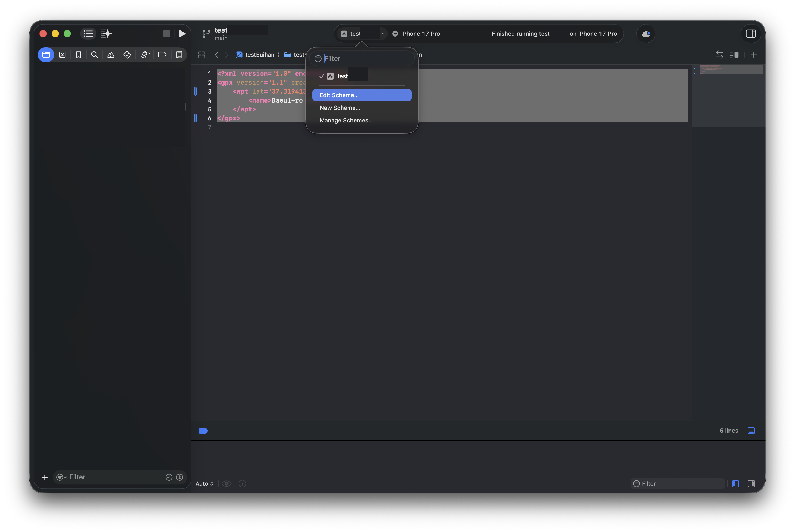Click the navigator add plus button
795x532 pixels.
click(45, 477)
